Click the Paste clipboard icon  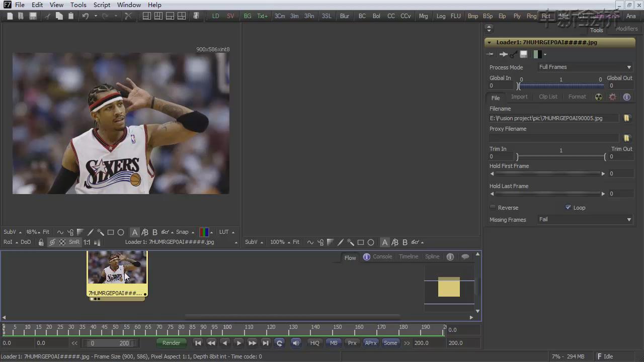[71, 16]
